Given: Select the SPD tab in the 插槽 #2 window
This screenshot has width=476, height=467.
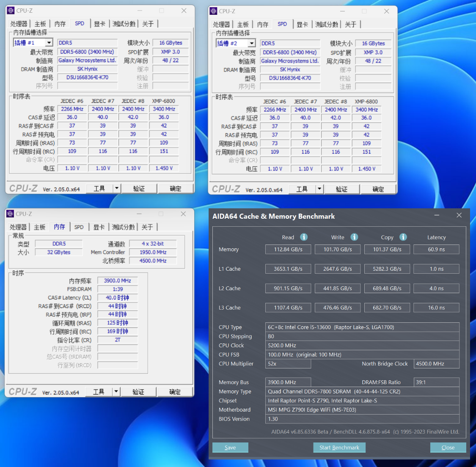Looking at the screenshot, I should [x=282, y=24].
